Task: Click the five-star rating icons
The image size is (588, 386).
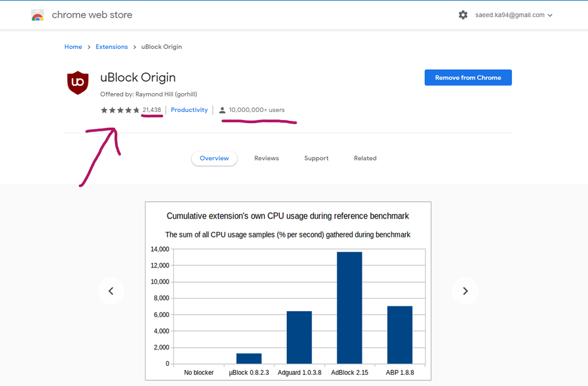Action: click(x=120, y=110)
